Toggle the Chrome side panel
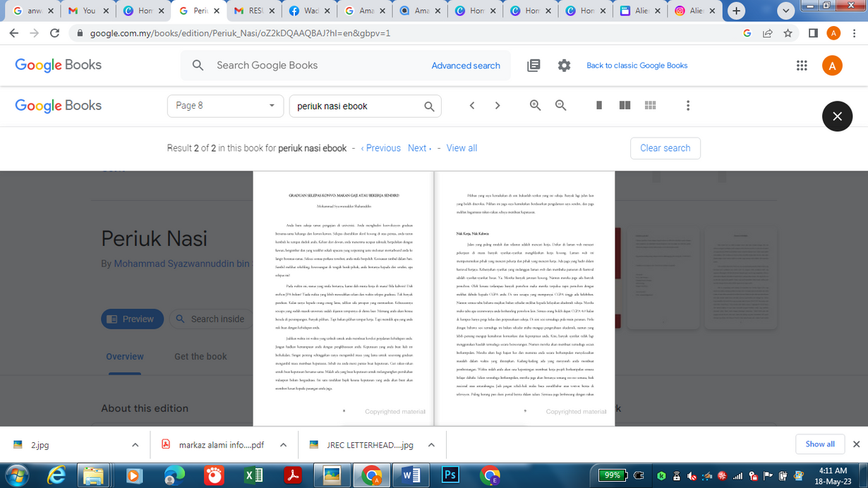Screen dimensions: 868x488 [x=813, y=33]
